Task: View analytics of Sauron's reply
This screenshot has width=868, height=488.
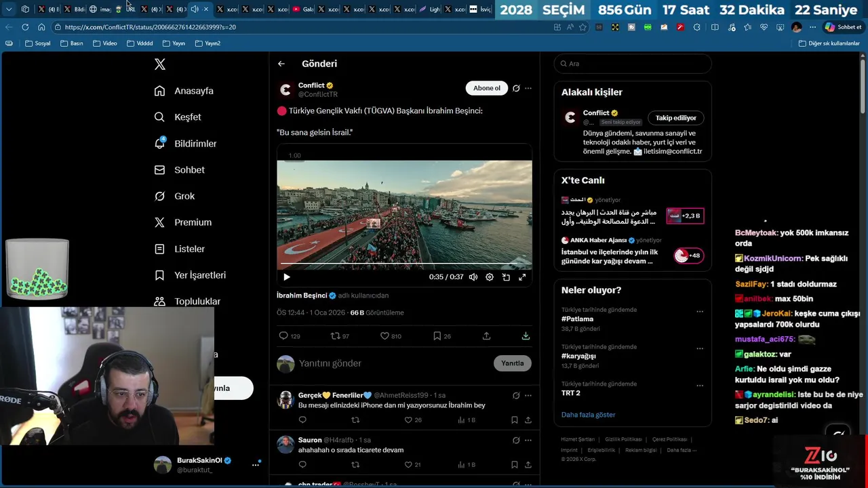Action: click(x=467, y=465)
